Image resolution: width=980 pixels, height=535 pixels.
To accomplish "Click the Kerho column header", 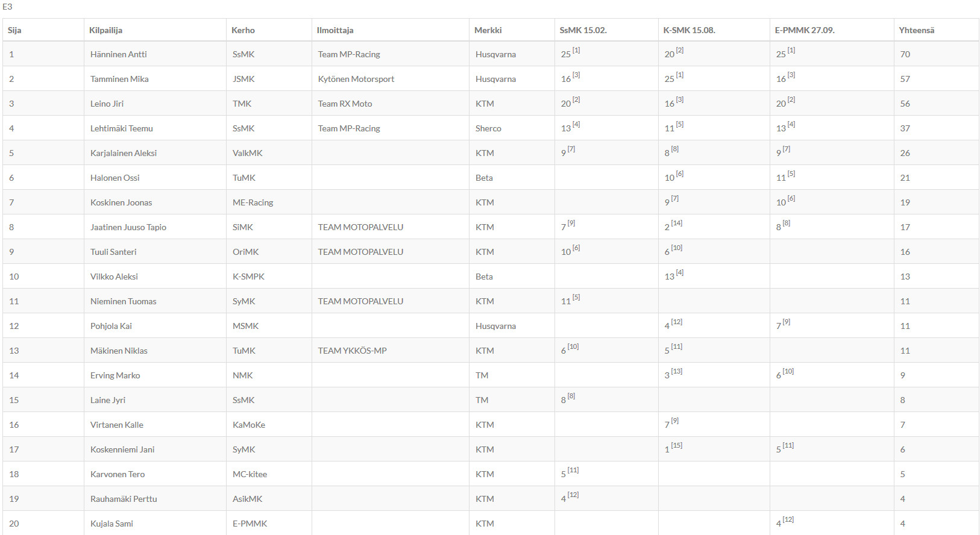I will [x=243, y=30].
